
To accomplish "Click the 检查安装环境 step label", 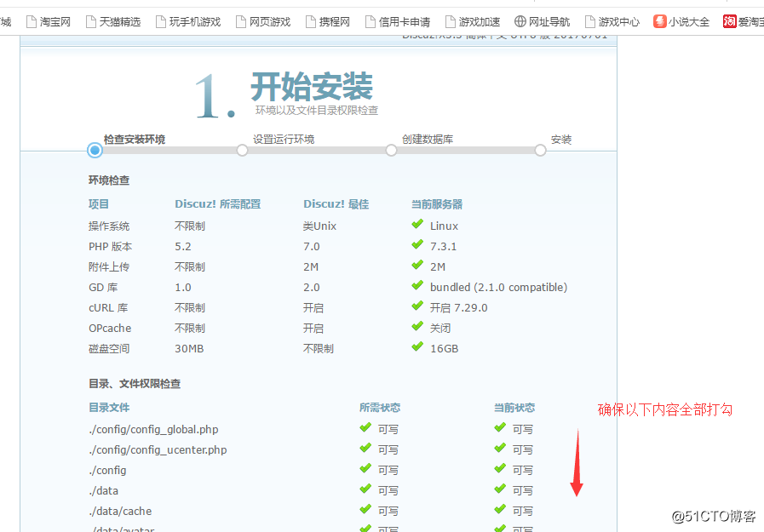I will [x=135, y=140].
